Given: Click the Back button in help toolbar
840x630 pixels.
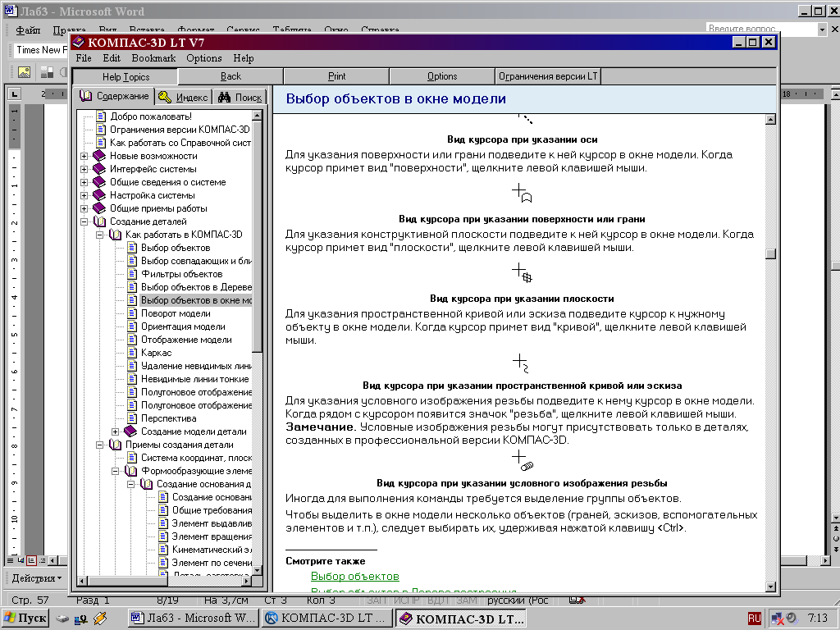Looking at the screenshot, I should (x=231, y=76).
